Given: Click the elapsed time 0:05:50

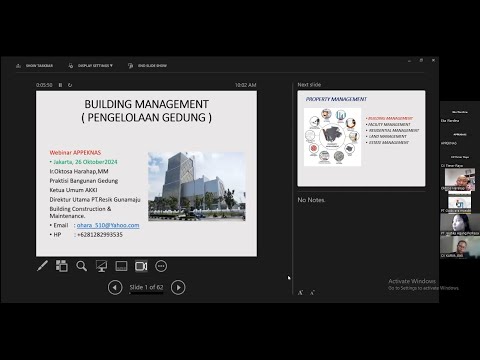Looking at the screenshot, I should pos(44,85).
